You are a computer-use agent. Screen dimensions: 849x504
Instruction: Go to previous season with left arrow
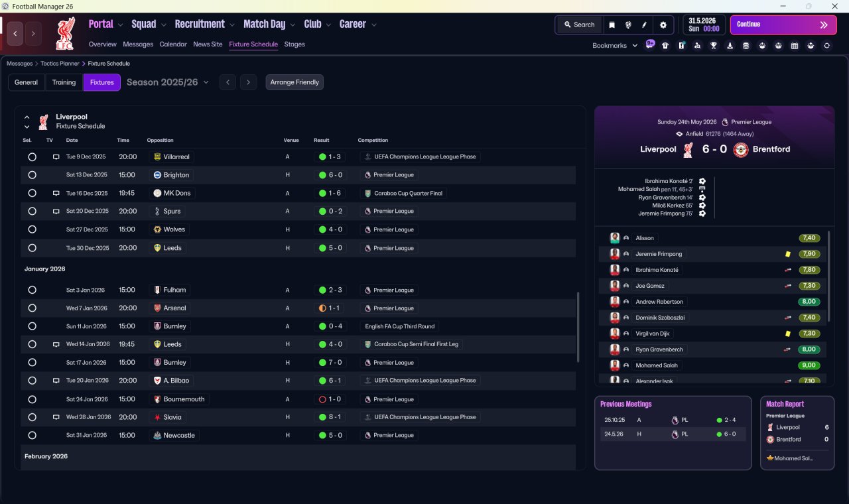[228, 82]
